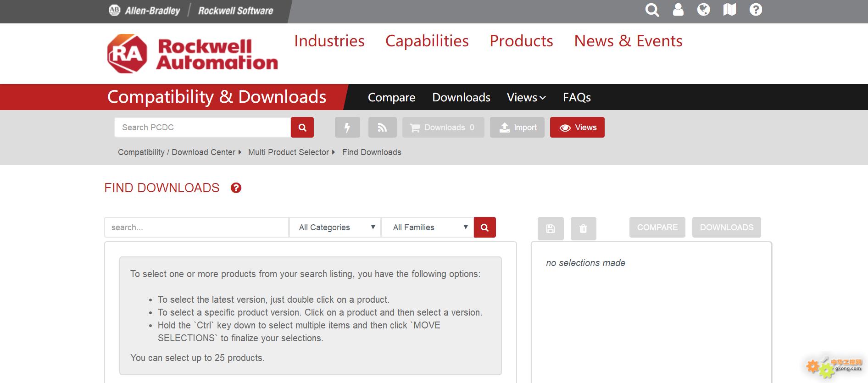Click the FIND DOWNLOADS heading
The height and width of the screenshot is (383, 868).
coord(162,188)
